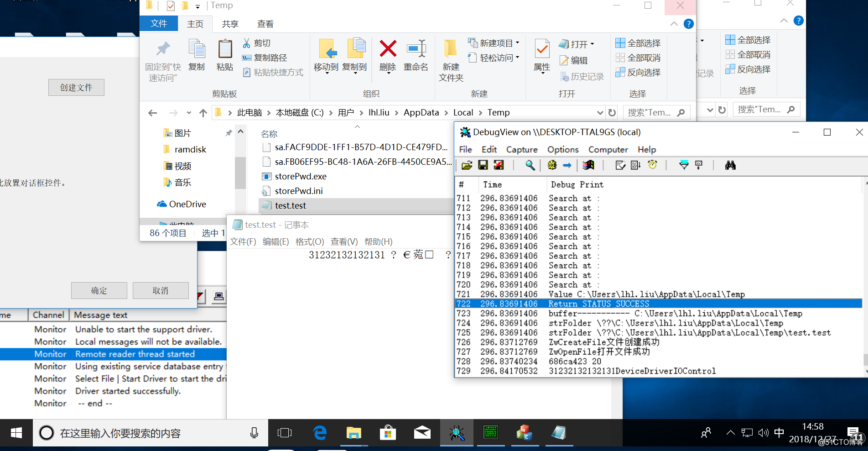Toggle DebugView Capture magnifier icon
Screen dimensions: 868x451
[x=530, y=165]
